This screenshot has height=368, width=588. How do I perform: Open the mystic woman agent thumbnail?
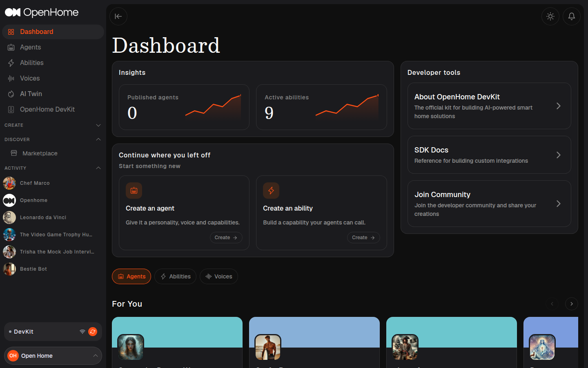131,347
